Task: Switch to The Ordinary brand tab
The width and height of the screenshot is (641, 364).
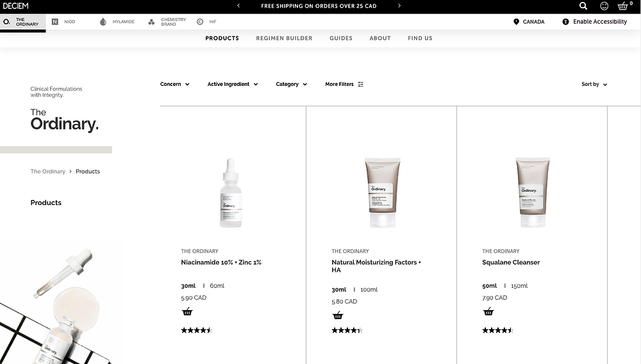Action: pos(23,22)
